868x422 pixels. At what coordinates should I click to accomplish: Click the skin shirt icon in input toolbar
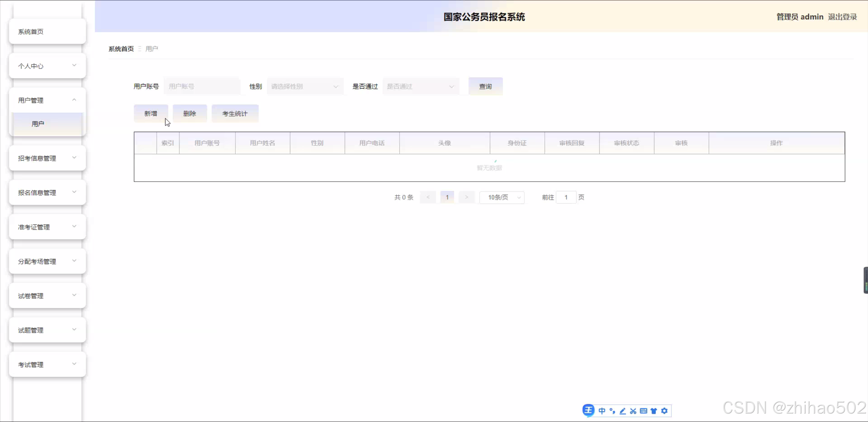pos(654,411)
